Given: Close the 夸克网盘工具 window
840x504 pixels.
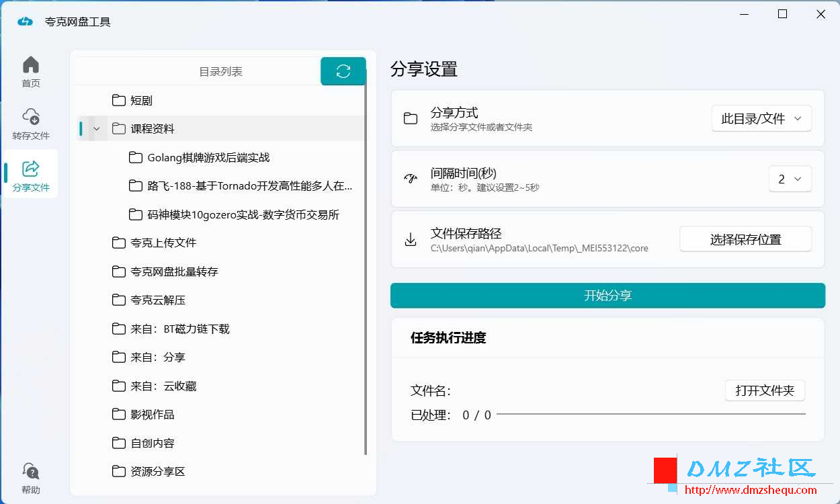Looking at the screenshot, I should point(821,14).
